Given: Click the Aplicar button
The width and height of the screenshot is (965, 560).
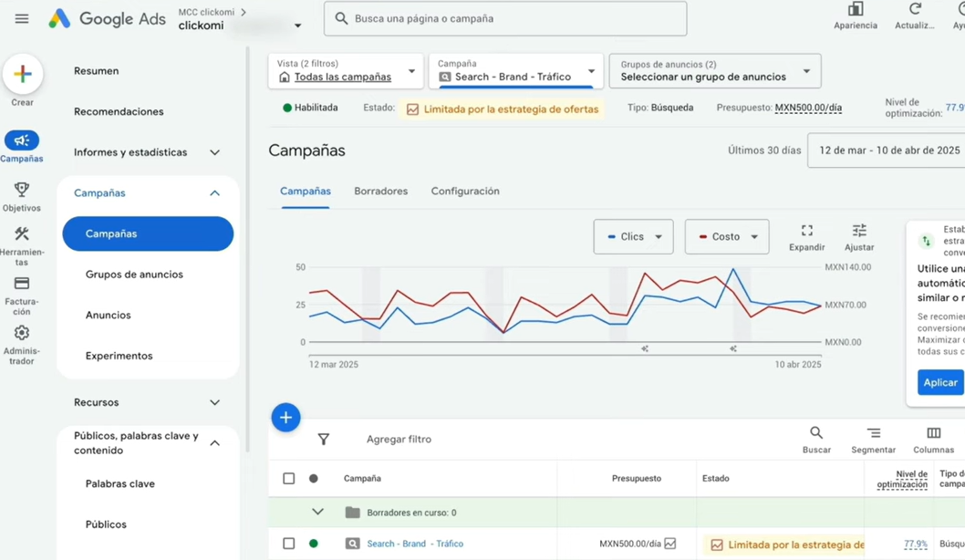Looking at the screenshot, I should click(x=940, y=382).
